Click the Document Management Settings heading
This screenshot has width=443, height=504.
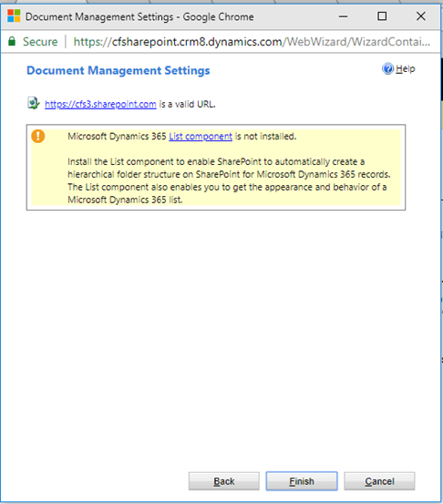(x=118, y=70)
